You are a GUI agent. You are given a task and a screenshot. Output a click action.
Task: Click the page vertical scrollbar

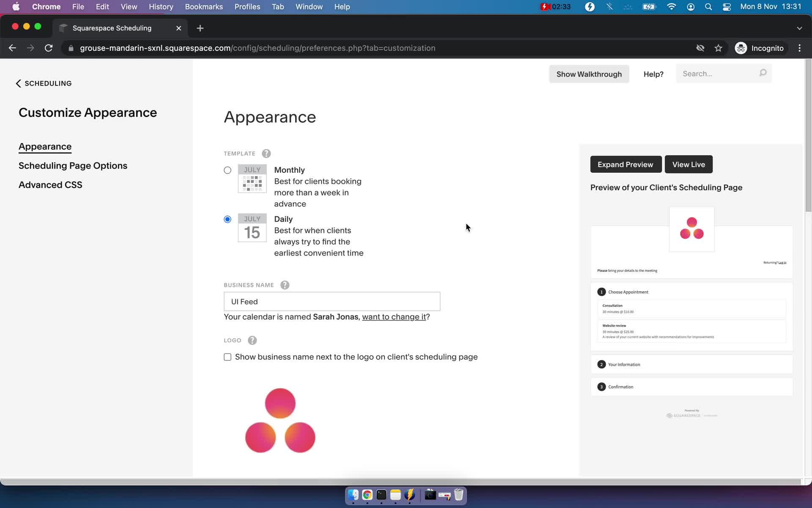point(808,135)
